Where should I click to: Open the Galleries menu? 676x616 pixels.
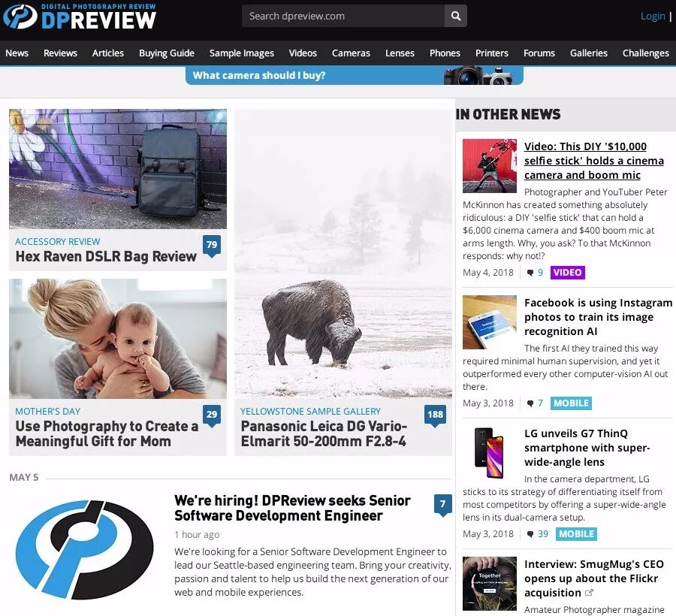point(588,53)
